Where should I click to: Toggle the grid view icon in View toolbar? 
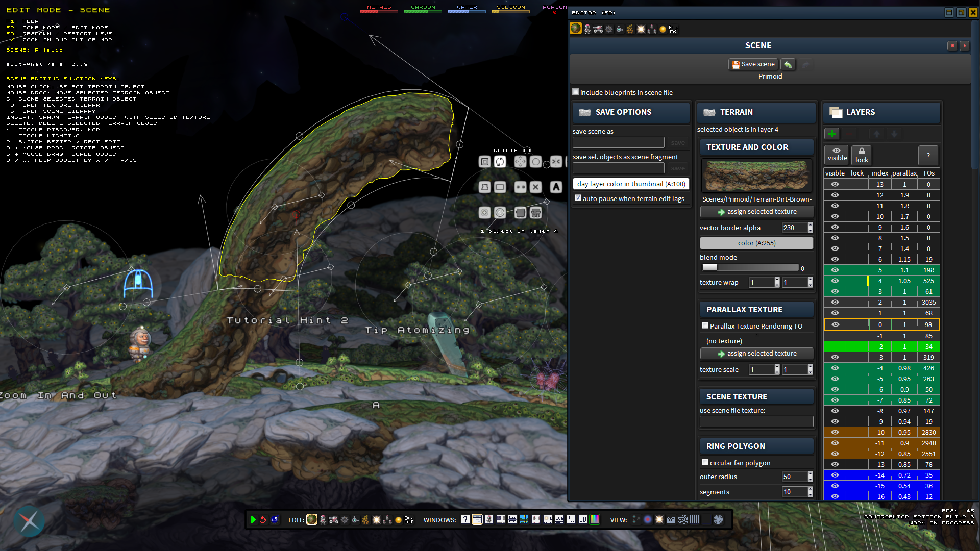point(695,520)
